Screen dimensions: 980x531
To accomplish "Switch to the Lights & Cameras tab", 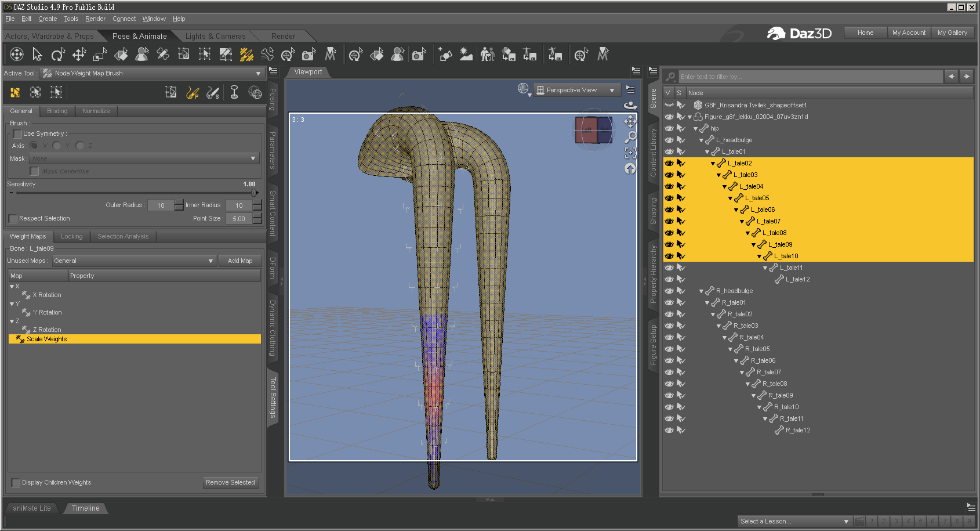I will (215, 36).
